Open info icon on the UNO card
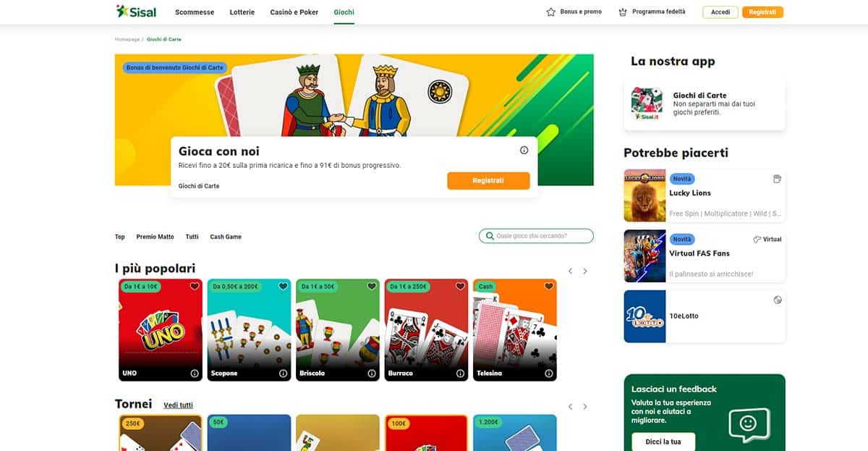 tap(195, 374)
